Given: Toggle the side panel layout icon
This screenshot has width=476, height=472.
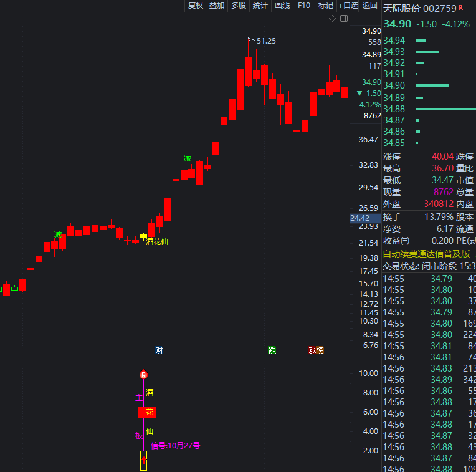Looking at the screenshot, I should (x=343, y=18).
